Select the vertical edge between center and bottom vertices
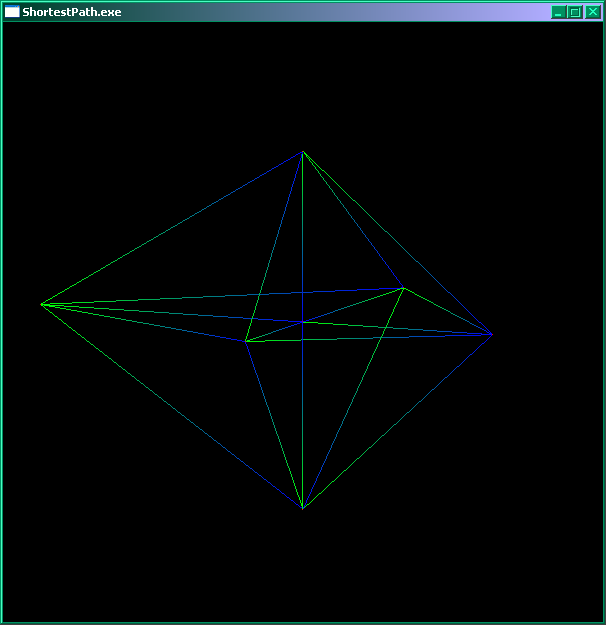Image resolution: width=606 pixels, height=625 pixels. [303, 415]
